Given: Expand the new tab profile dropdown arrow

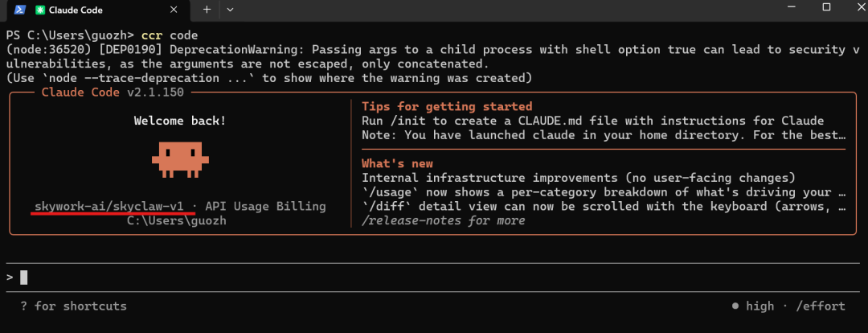Looking at the screenshot, I should tap(231, 10).
